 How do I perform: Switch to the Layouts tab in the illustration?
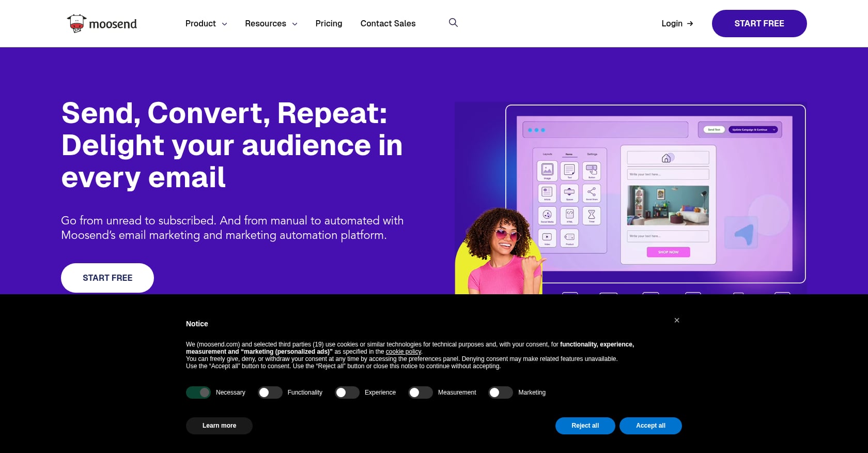pyautogui.click(x=547, y=154)
